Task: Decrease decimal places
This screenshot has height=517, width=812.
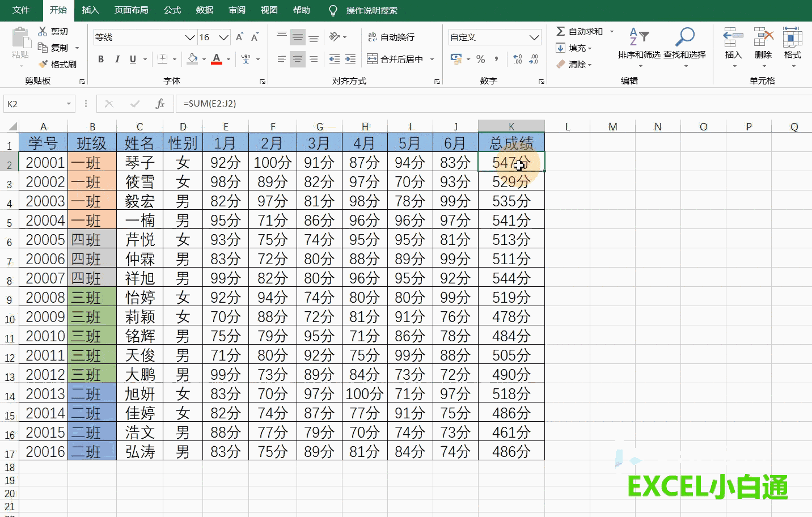Action: 534,59
